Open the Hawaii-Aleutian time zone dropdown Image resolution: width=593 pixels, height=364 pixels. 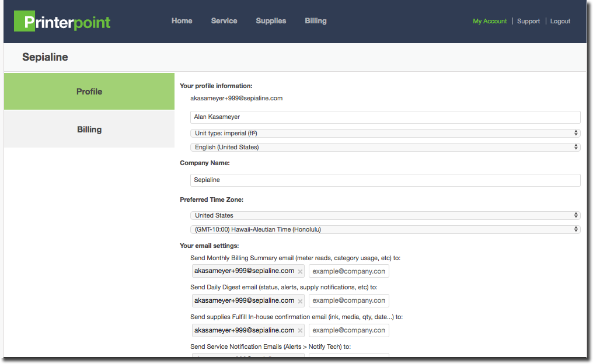point(385,229)
